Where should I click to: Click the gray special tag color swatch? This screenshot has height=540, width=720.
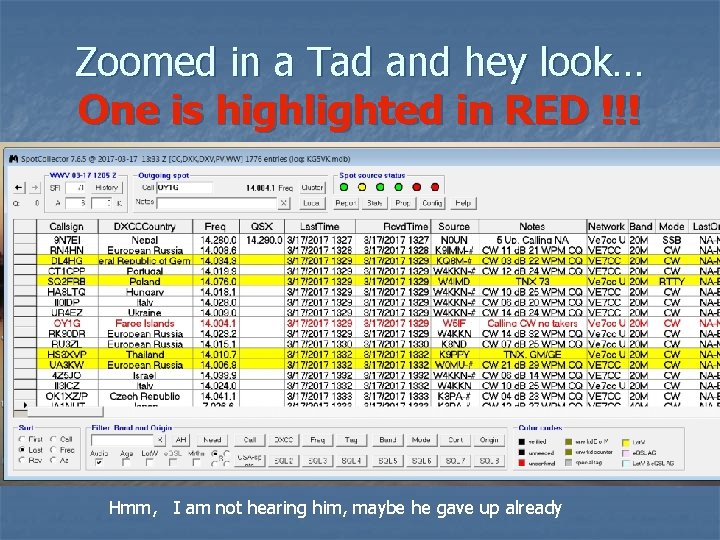[x=568, y=463]
